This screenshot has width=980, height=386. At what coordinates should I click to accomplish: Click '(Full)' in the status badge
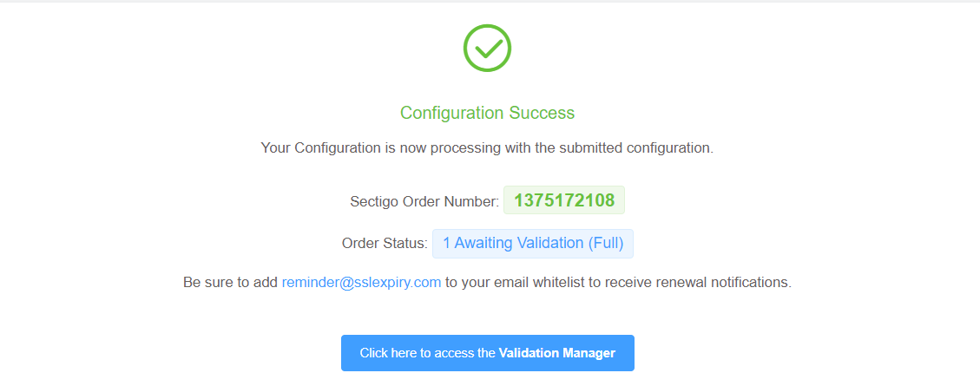coord(606,244)
